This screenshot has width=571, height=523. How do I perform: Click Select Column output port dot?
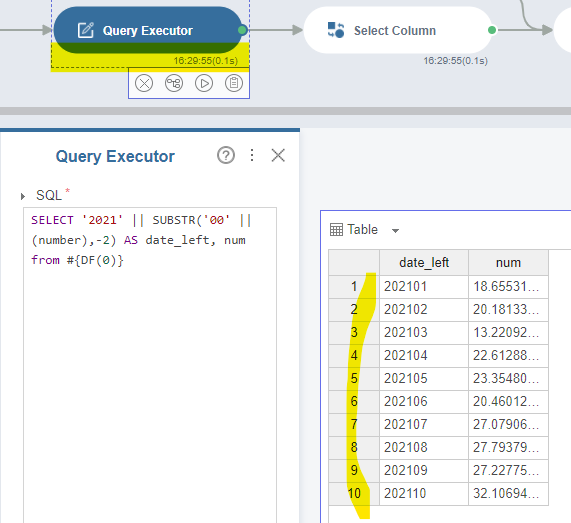click(492, 30)
